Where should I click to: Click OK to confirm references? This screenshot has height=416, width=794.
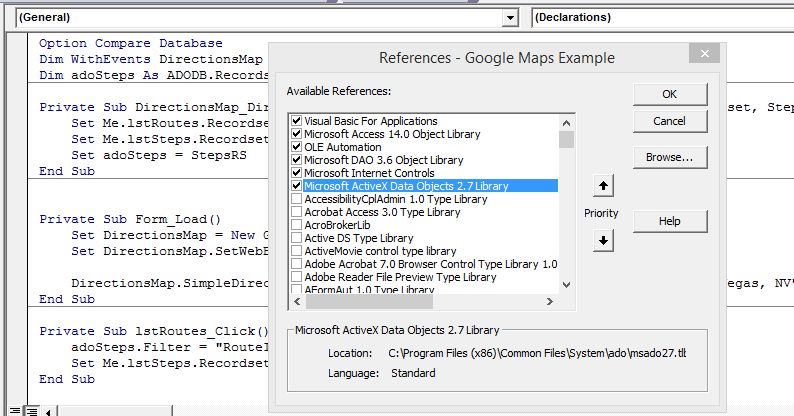pyautogui.click(x=669, y=94)
